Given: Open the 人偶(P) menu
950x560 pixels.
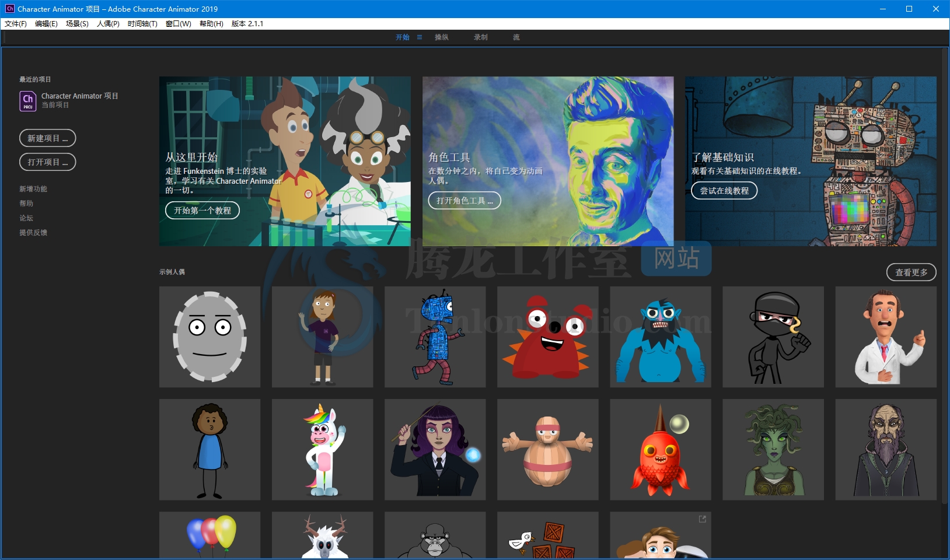Looking at the screenshot, I should pos(108,24).
